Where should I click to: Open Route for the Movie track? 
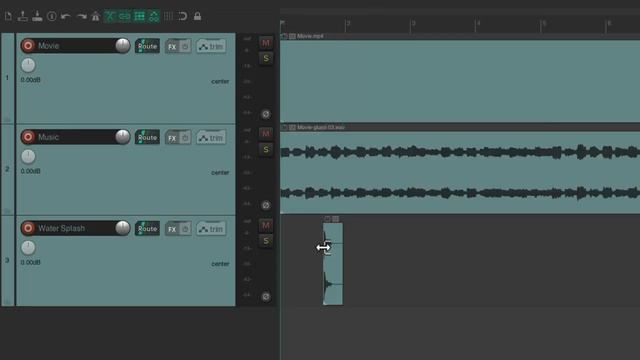pyautogui.click(x=147, y=46)
